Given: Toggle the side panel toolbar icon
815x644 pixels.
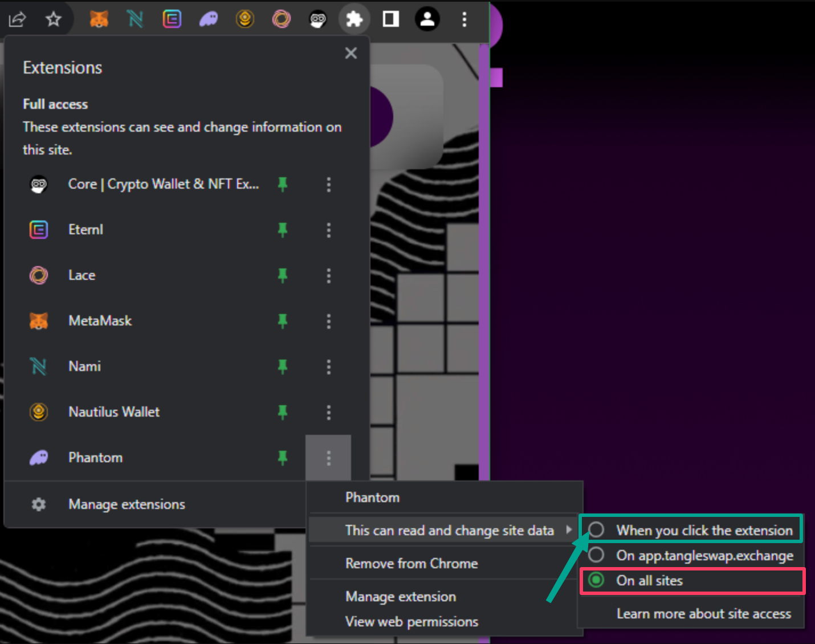Looking at the screenshot, I should 391,19.
